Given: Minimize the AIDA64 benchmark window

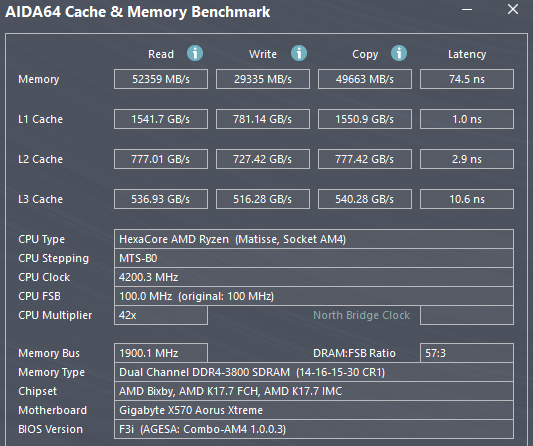Looking at the screenshot, I should tap(467, 10).
